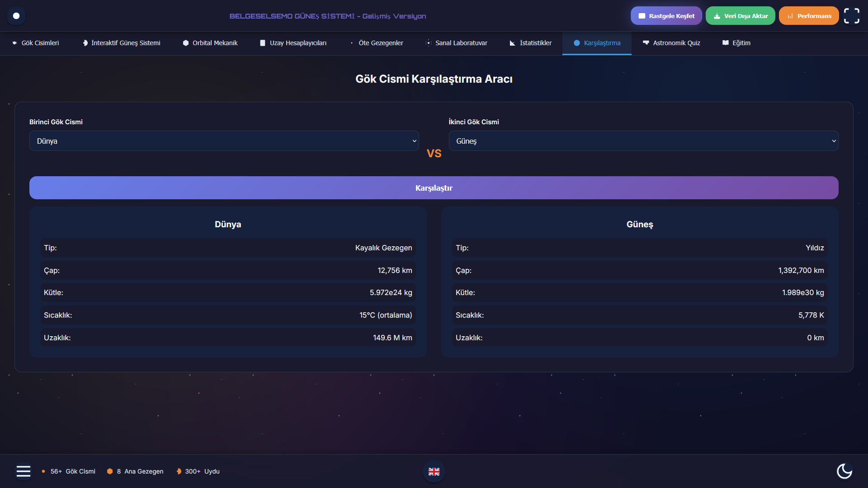868x488 pixels.
Task: Open the hamburger menu at bottom left
Action: tap(24, 471)
